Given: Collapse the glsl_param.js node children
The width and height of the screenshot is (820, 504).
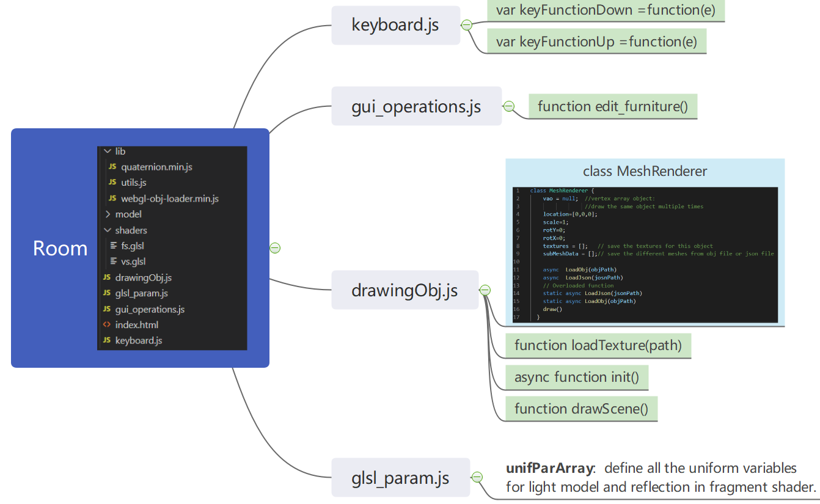Looking at the screenshot, I should (x=477, y=477).
